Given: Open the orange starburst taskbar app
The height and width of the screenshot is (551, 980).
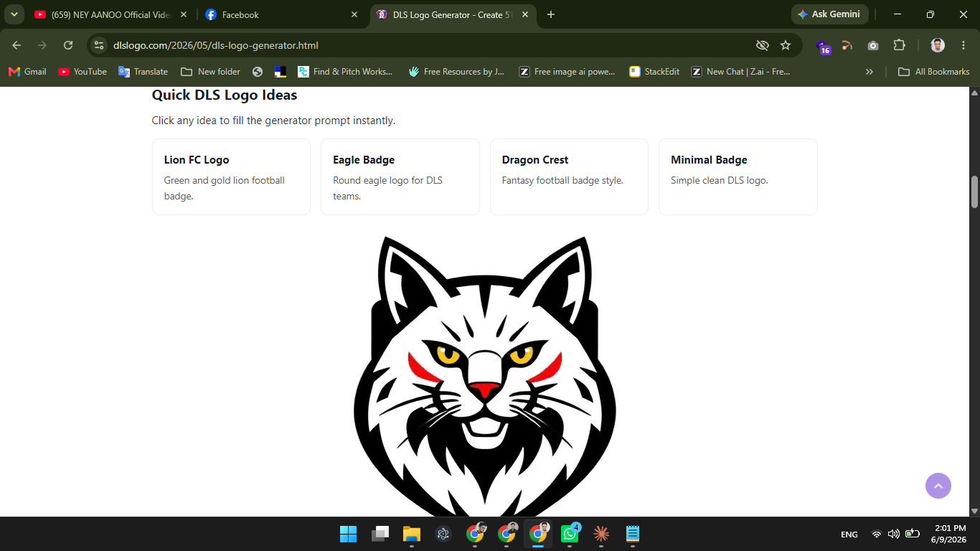Looking at the screenshot, I should 601,534.
